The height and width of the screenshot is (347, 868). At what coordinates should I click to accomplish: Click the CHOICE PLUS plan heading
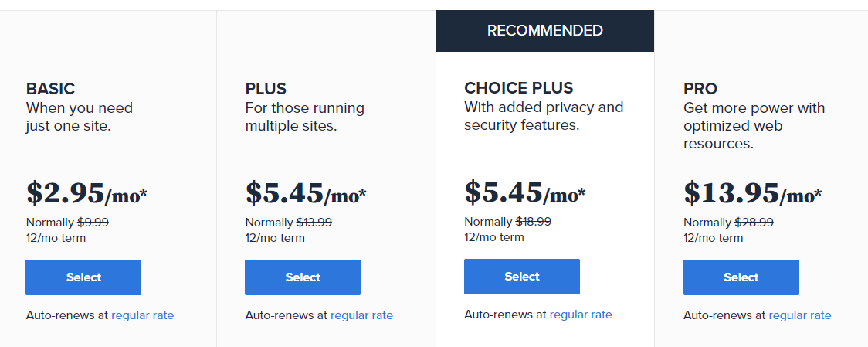coord(519,87)
